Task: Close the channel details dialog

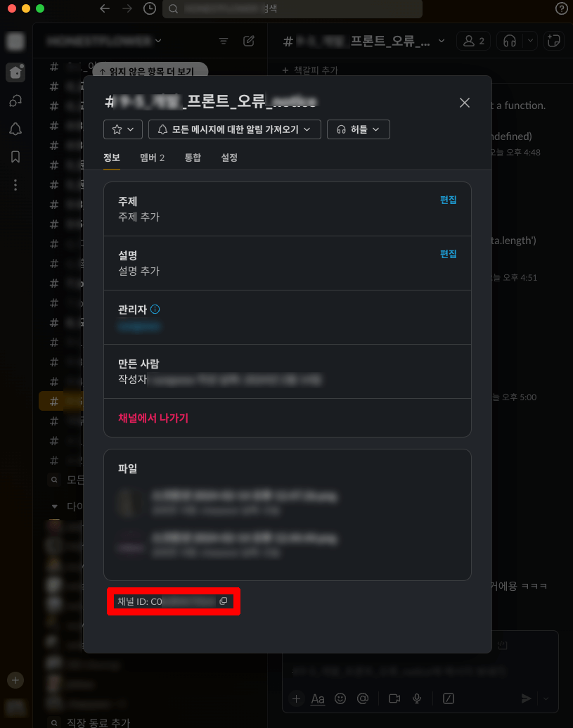Action: (465, 103)
